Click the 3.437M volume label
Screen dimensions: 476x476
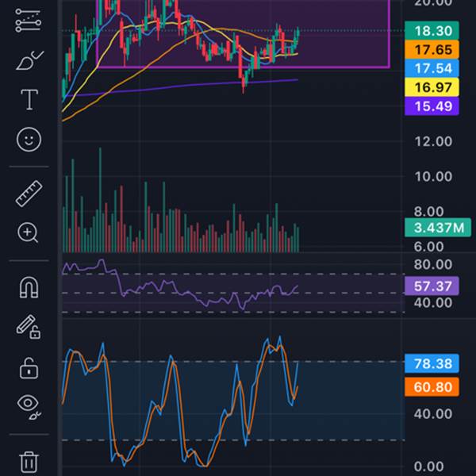(438, 228)
